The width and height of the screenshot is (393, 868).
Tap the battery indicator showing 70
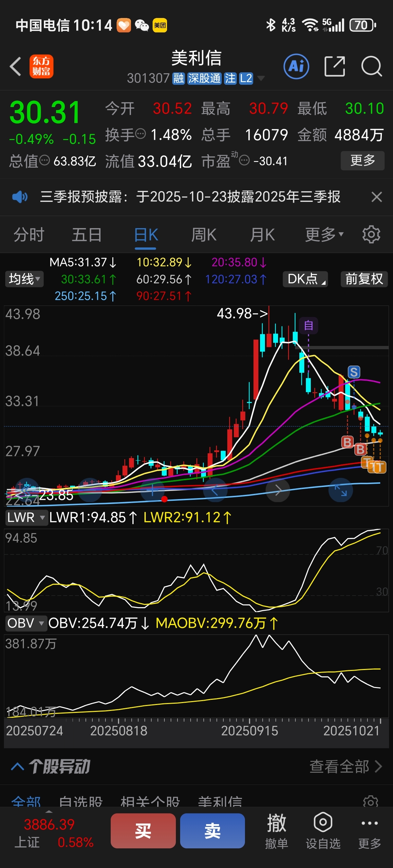click(363, 25)
